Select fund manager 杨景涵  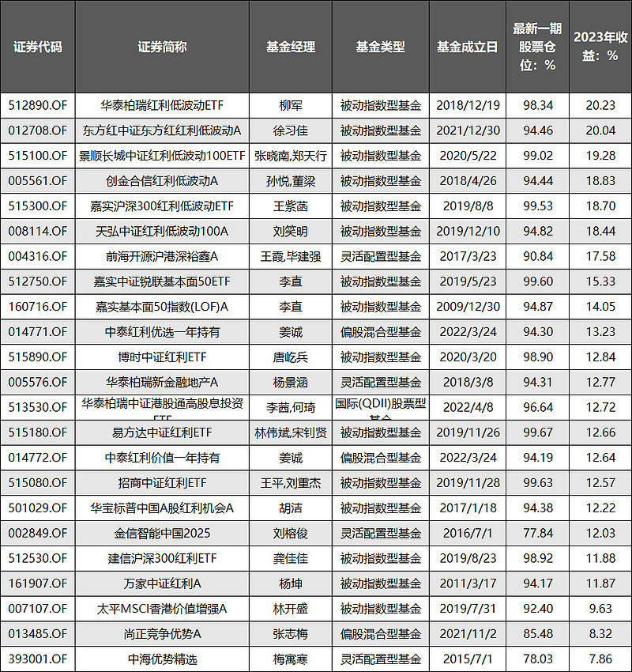[x=291, y=383]
